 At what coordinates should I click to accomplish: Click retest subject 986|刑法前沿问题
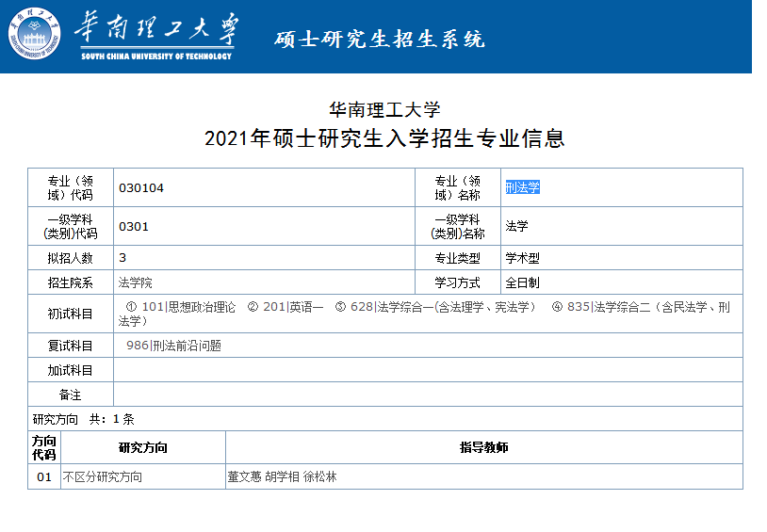tap(173, 346)
